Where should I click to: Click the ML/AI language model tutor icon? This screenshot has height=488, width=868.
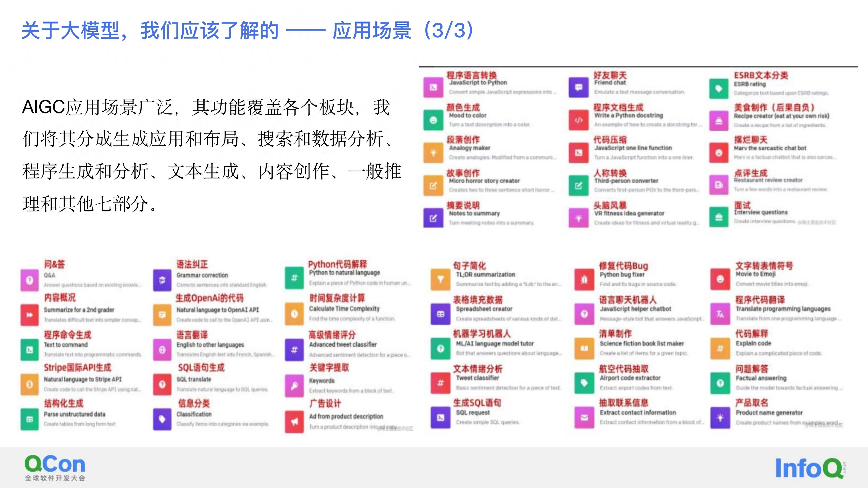(x=441, y=349)
